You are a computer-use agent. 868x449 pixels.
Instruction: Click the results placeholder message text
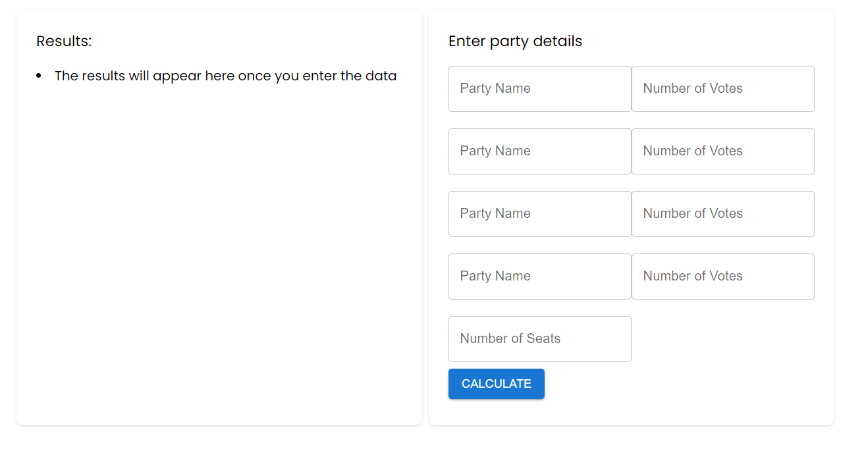[225, 76]
